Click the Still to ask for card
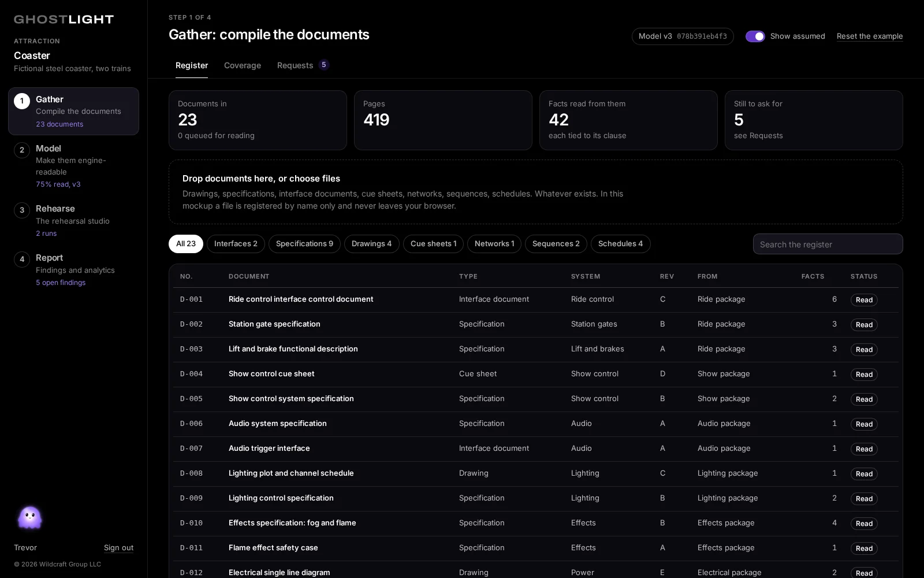 pos(814,120)
